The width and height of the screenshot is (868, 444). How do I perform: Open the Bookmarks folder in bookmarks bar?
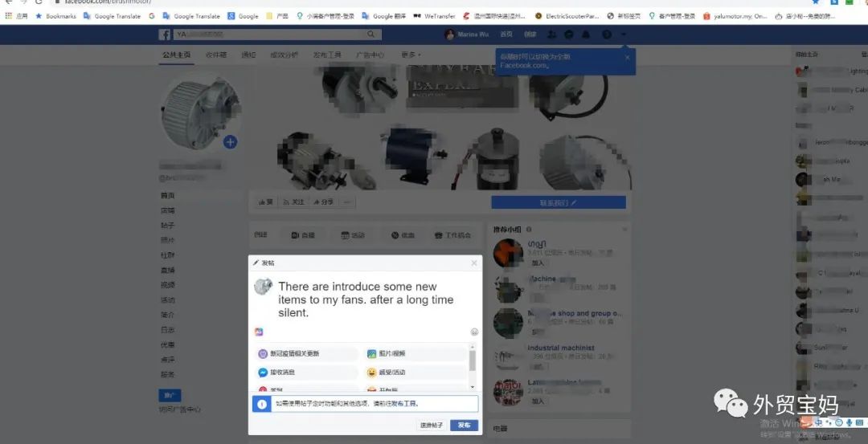pyautogui.click(x=55, y=16)
